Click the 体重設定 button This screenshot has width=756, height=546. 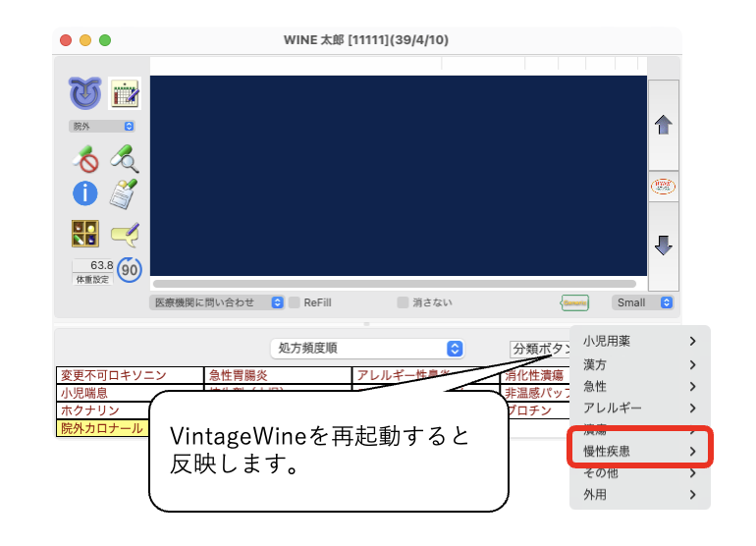tap(92, 280)
